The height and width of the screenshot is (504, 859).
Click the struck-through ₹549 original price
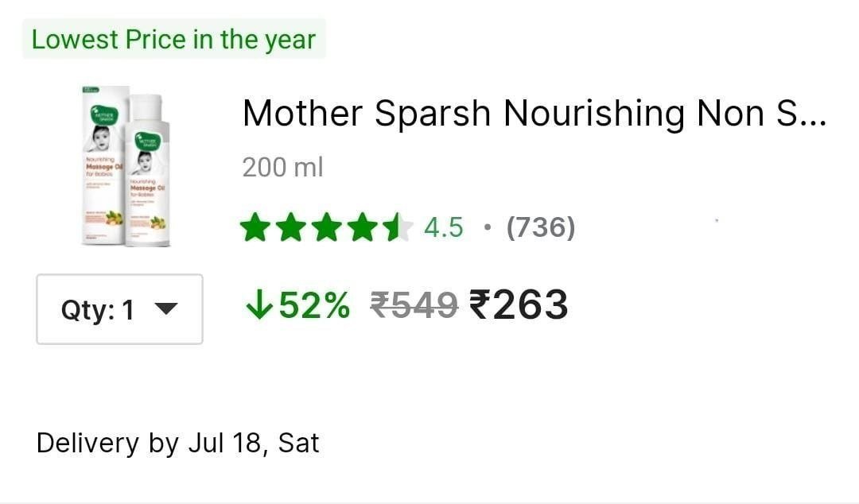coord(414,304)
